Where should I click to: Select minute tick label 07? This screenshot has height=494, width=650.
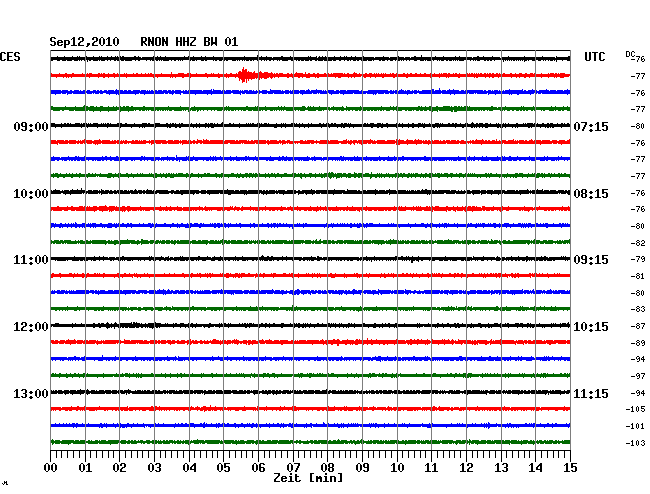293,468
